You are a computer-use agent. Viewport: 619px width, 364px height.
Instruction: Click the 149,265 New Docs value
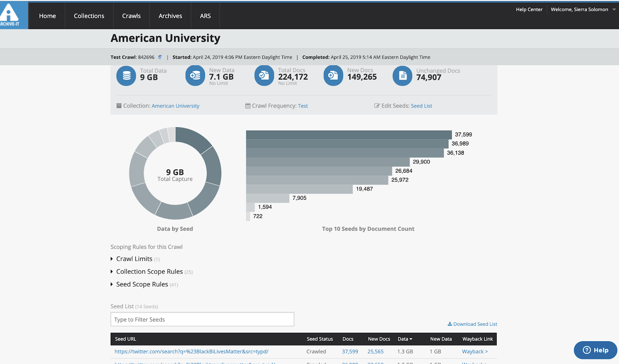(362, 77)
